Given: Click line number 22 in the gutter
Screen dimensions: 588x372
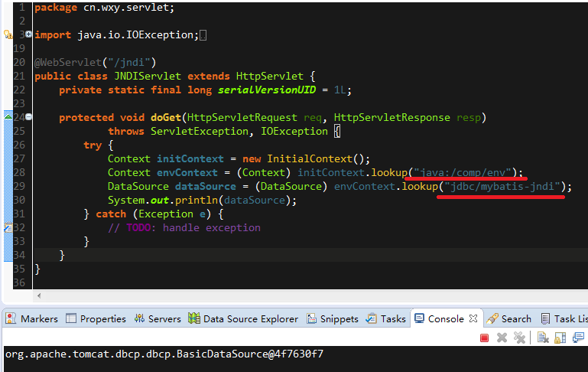Looking at the screenshot, I should coord(19,90).
